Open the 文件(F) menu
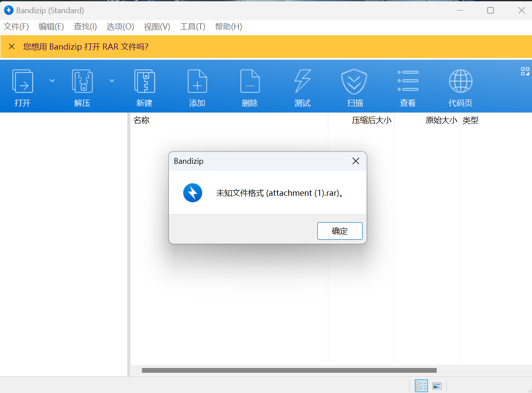 point(16,27)
